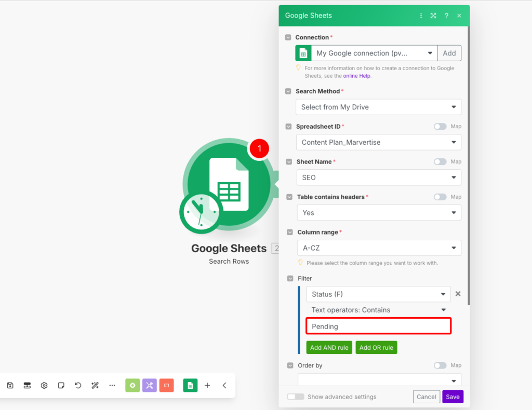This screenshot has width=532, height=410.
Task: Click the Add AND rule button
Action: [x=329, y=348]
